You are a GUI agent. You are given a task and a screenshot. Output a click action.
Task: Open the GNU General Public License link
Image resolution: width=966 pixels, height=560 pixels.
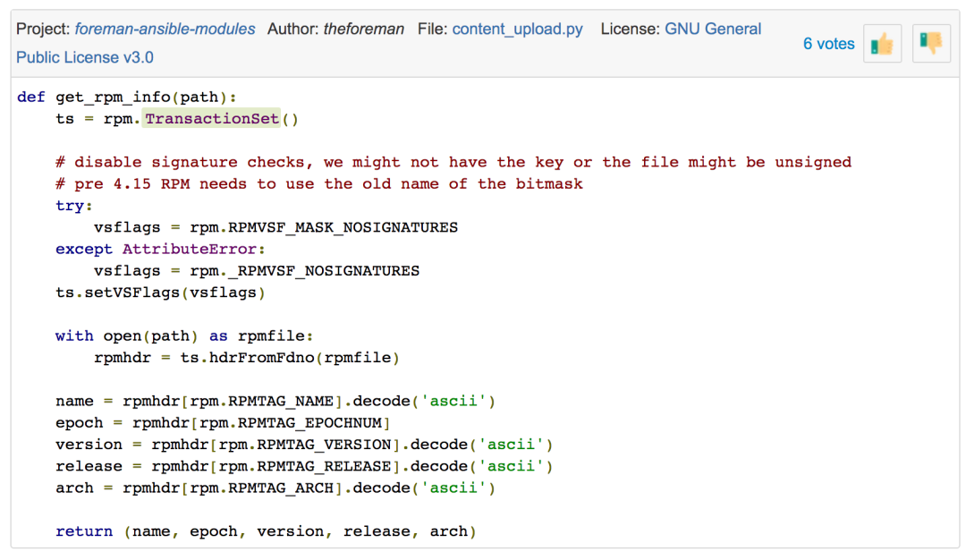pos(712,29)
